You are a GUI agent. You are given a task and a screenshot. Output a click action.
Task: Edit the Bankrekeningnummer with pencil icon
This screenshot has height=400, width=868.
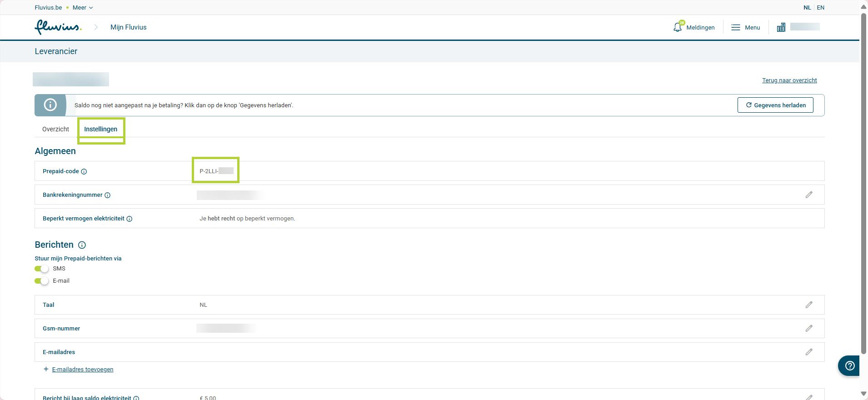[809, 195]
